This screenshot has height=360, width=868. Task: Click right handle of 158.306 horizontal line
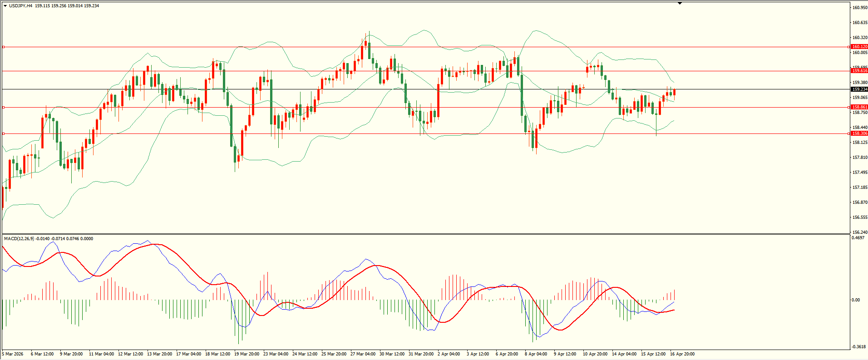coord(849,133)
